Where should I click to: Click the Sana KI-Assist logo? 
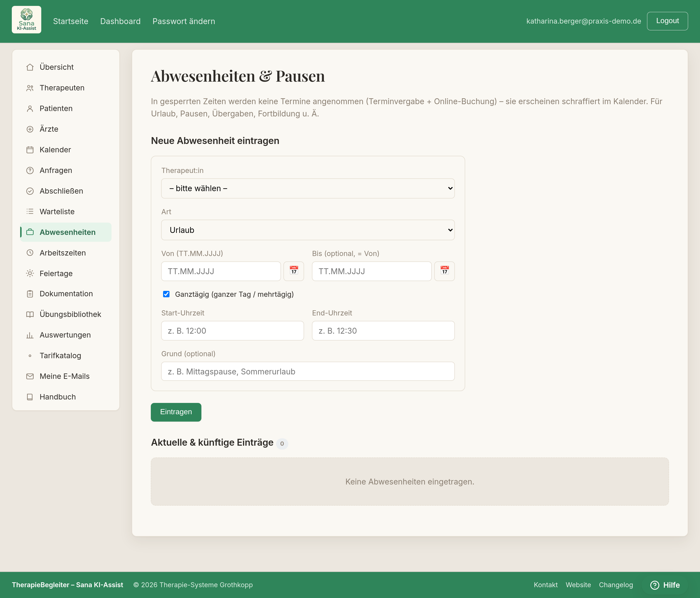click(x=26, y=20)
